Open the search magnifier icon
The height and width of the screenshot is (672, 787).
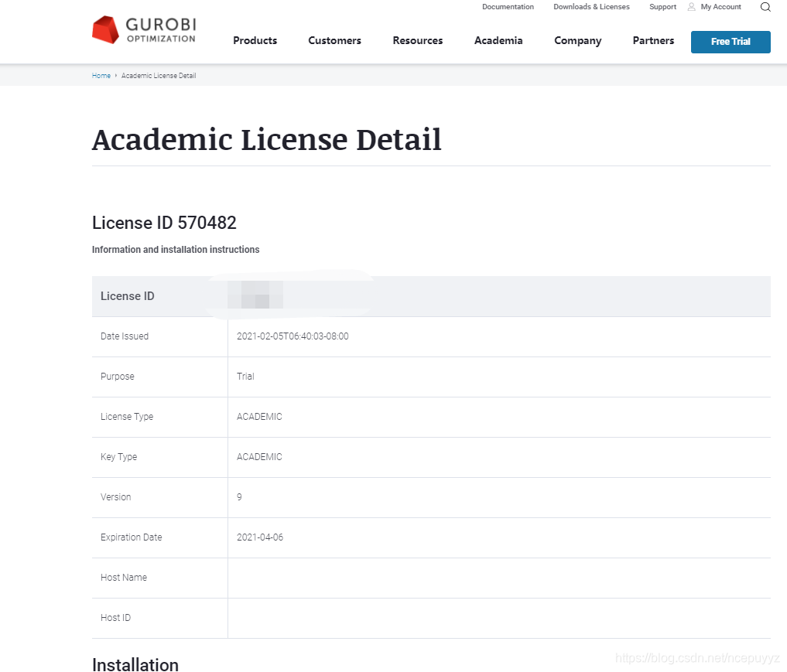pyautogui.click(x=765, y=7)
